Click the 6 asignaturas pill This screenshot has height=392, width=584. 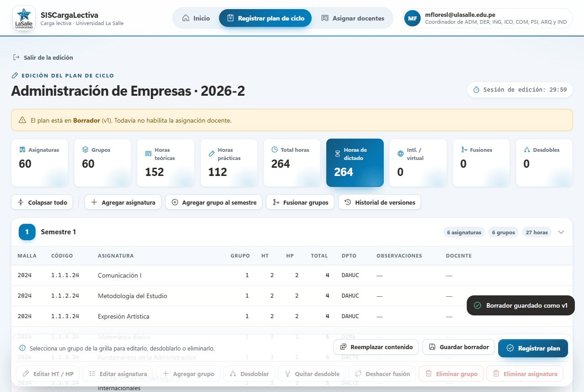pos(464,232)
